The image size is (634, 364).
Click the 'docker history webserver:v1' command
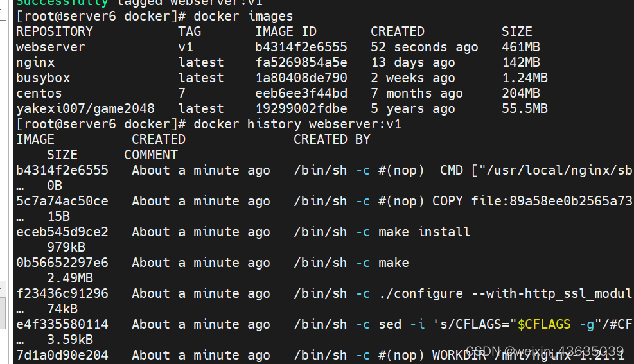[x=297, y=124]
